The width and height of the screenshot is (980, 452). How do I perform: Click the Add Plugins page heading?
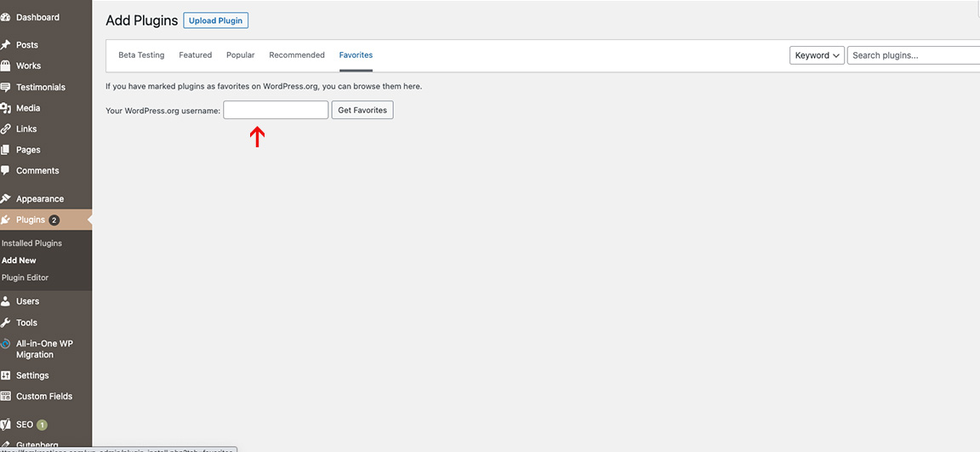(142, 20)
